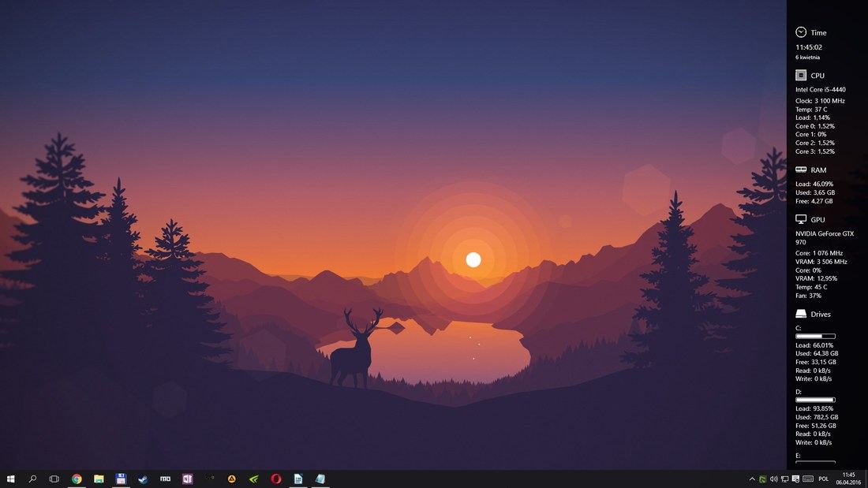Switch input language via POL indicator

point(824,479)
